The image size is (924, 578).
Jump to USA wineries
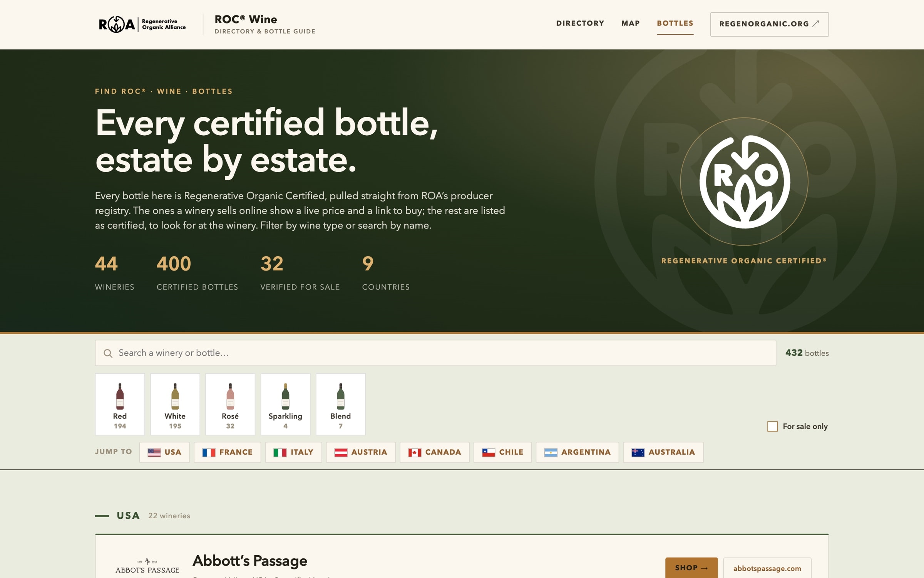click(x=164, y=452)
